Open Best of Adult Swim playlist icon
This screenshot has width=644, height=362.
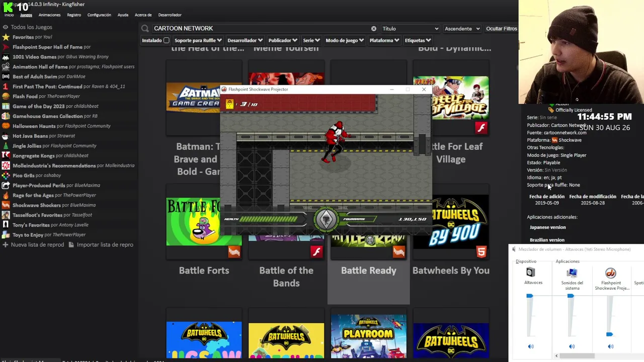(x=6, y=76)
